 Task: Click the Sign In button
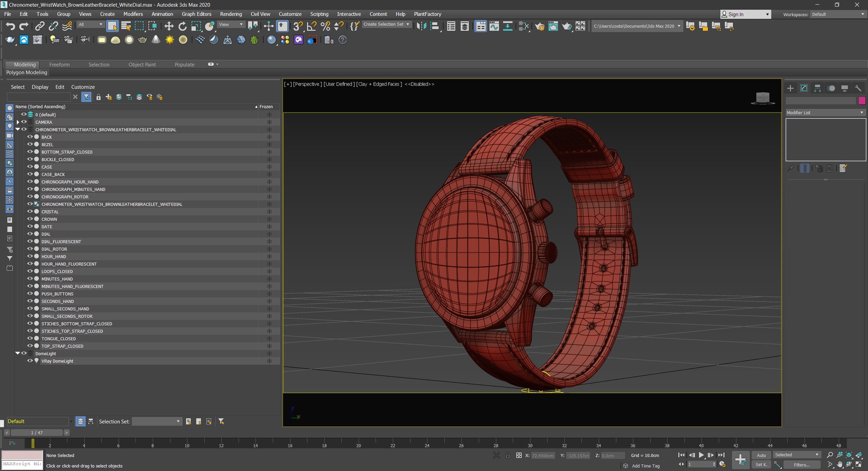coord(745,14)
